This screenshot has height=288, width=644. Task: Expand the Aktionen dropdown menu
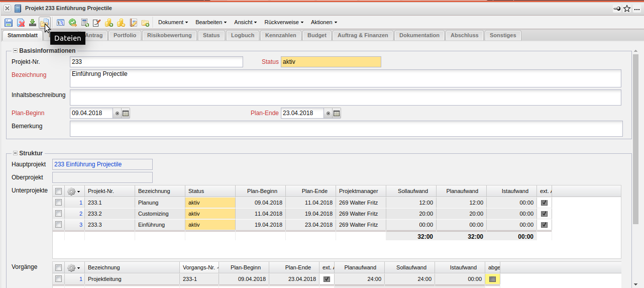point(324,23)
